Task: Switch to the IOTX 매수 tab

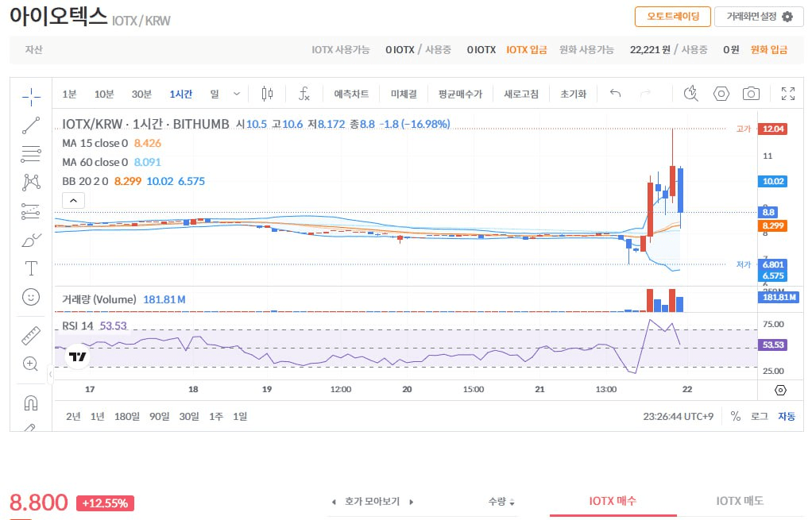Action: point(613,501)
